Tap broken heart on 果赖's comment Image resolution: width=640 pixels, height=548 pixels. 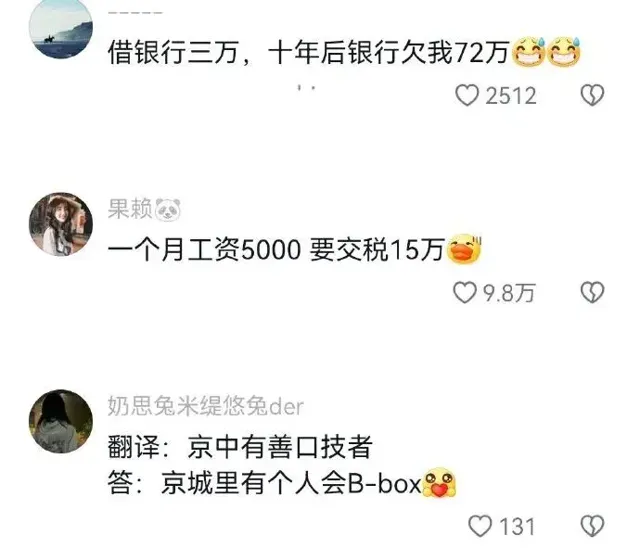coord(592,293)
